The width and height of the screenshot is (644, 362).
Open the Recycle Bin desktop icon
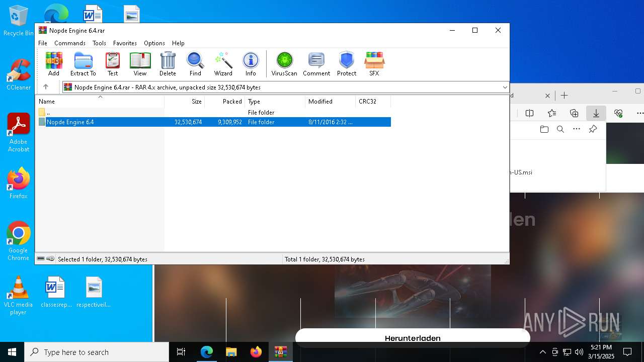(x=18, y=21)
